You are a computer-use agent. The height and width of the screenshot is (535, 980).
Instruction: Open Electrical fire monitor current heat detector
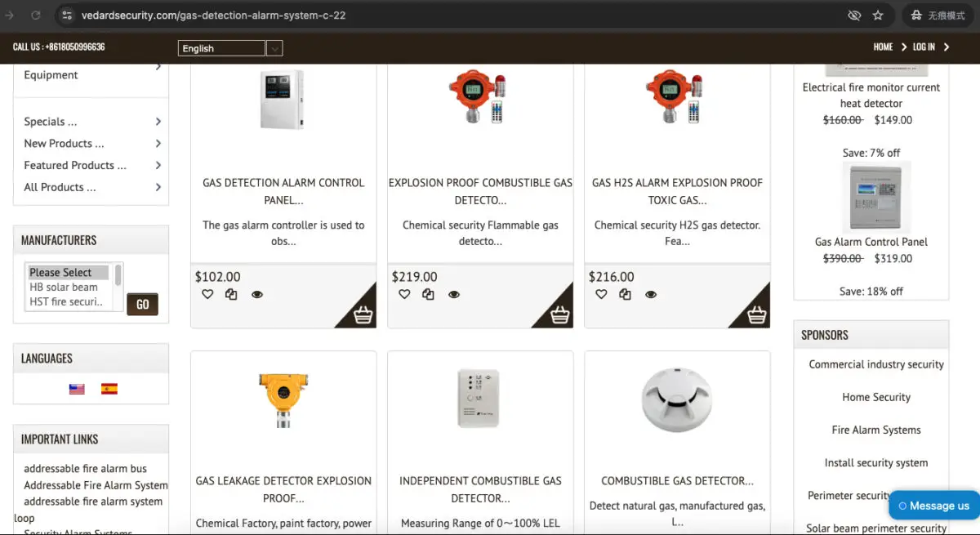tap(871, 96)
